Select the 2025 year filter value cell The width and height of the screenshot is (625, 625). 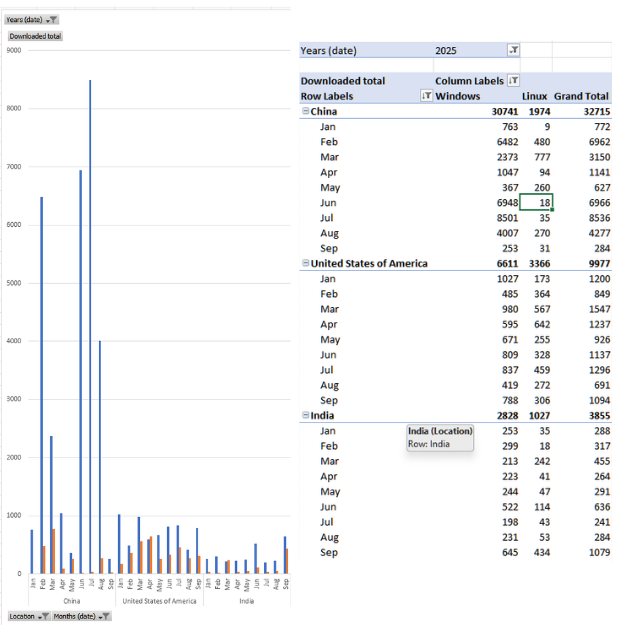(467, 50)
